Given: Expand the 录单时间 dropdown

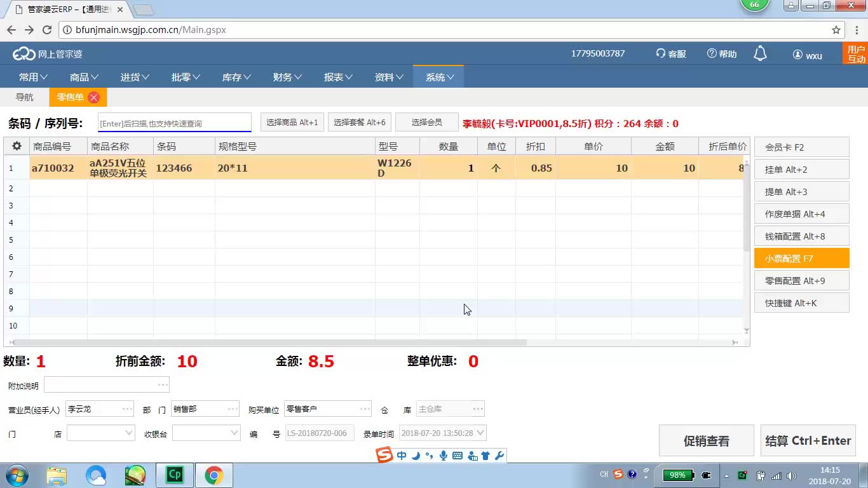Looking at the screenshot, I should click(x=480, y=433).
